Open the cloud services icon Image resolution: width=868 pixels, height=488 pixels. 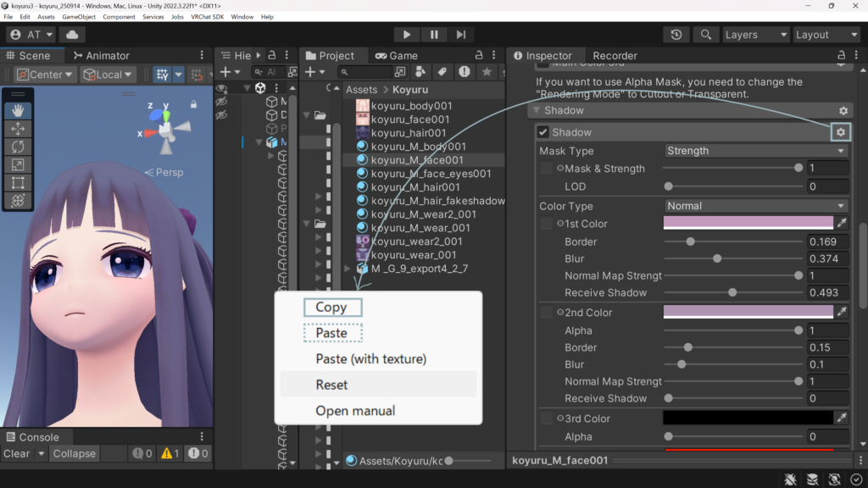(x=72, y=34)
